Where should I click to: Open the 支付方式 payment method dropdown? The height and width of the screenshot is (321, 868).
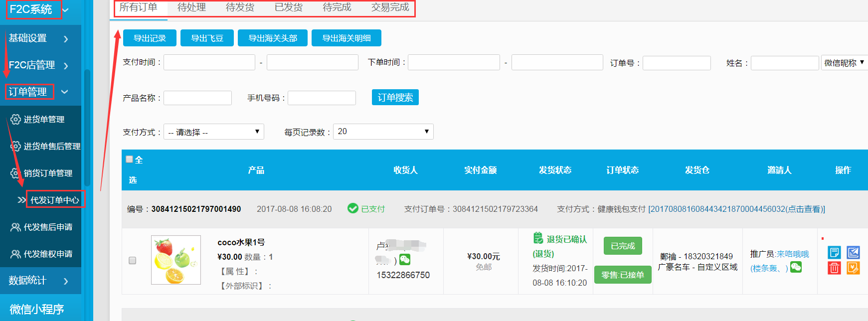pyautogui.click(x=213, y=132)
